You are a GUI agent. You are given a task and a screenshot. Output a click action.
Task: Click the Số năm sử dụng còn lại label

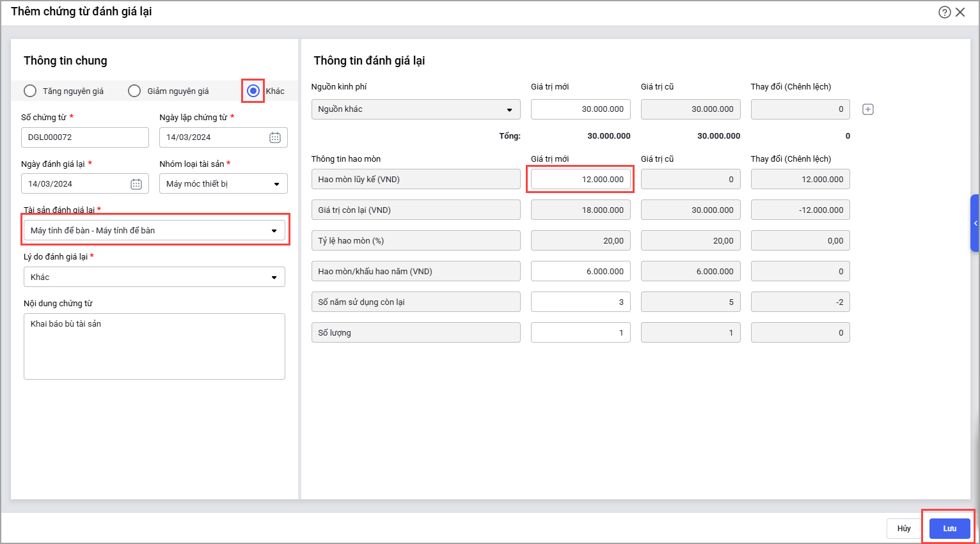pos(416,302)
